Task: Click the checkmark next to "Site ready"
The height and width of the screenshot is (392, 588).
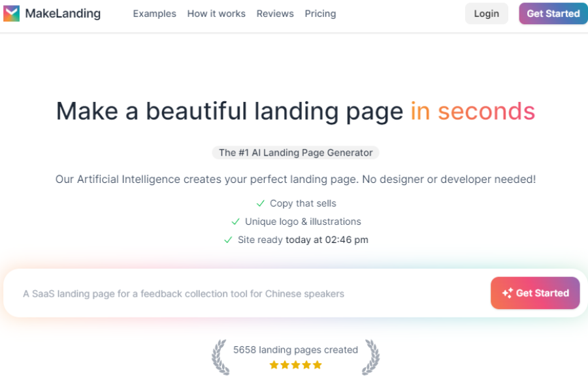Action: pos(227,240)
